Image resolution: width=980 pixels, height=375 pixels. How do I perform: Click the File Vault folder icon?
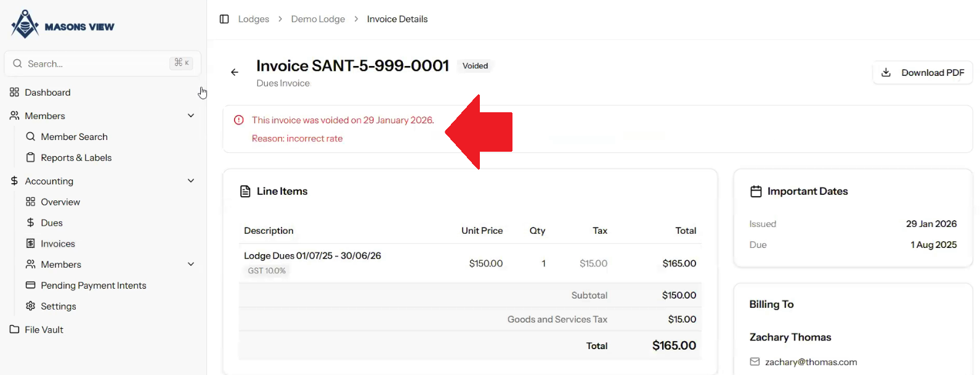coord(15,329)
